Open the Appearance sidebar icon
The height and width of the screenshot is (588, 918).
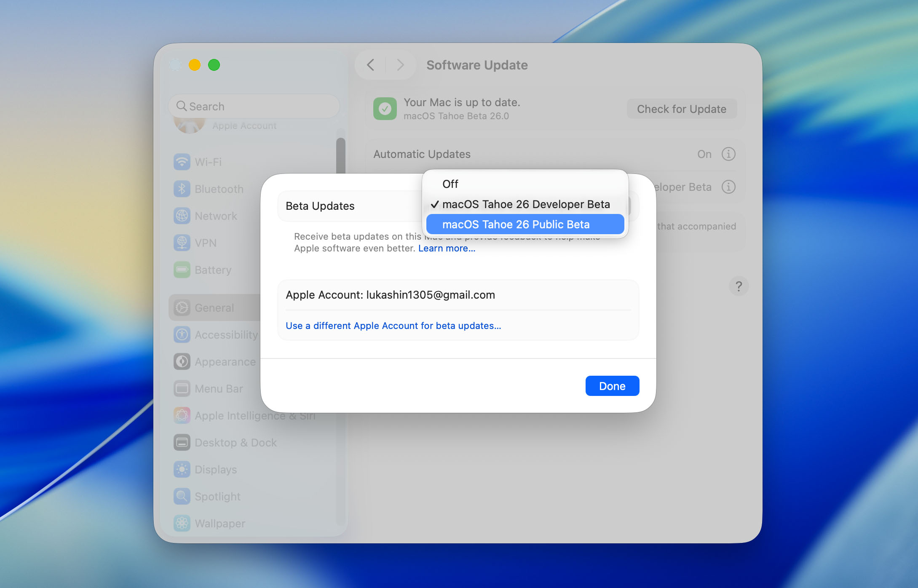(182, 361)
